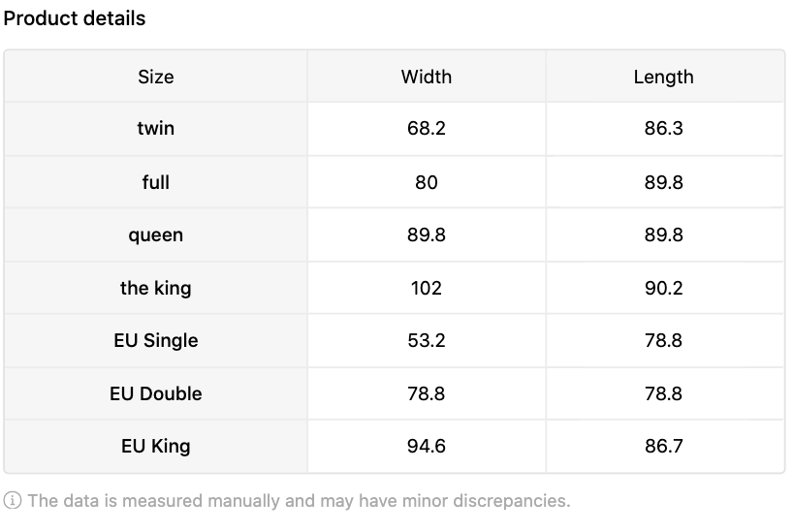Click the king length value 90.2
794x532 pixels.
664,288
